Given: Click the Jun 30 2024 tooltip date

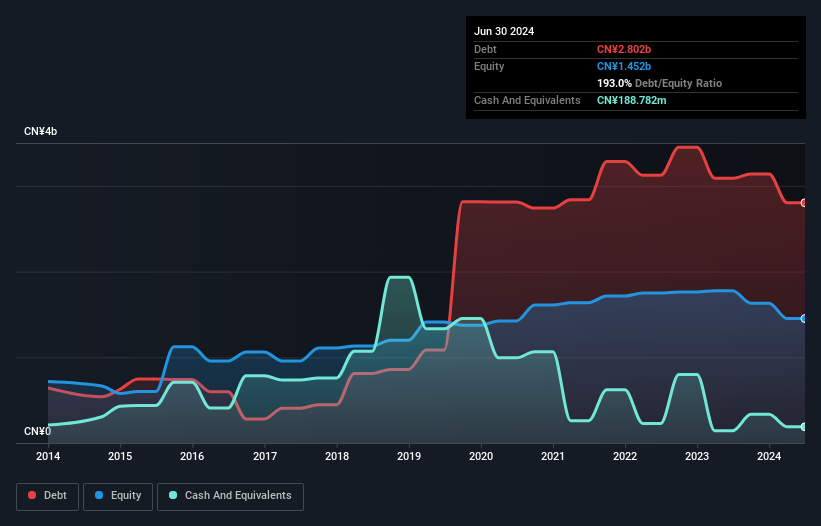Looking at the screenshot, I should [x=504, y=31].
